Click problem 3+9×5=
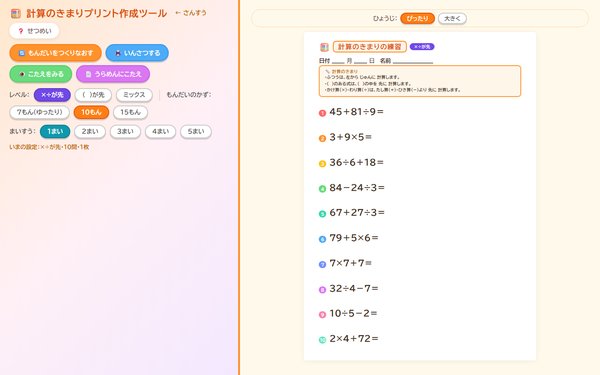The image size is (600, 375). [350, 137]
